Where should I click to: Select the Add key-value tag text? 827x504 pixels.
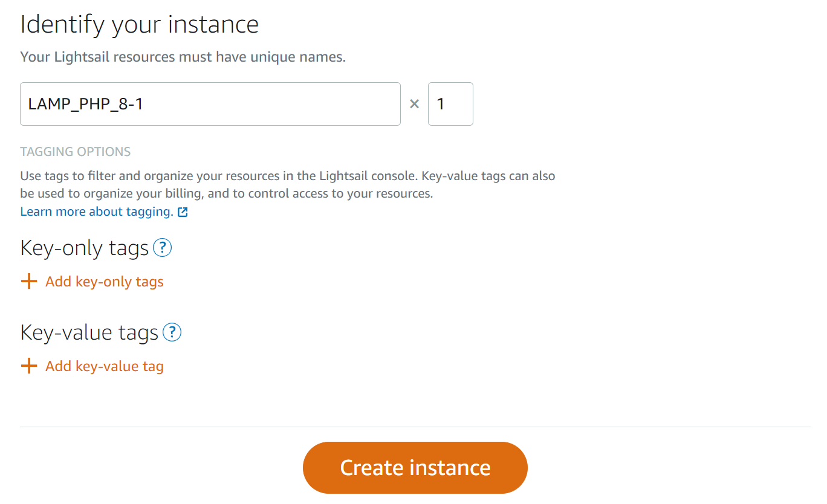(105, 366)
